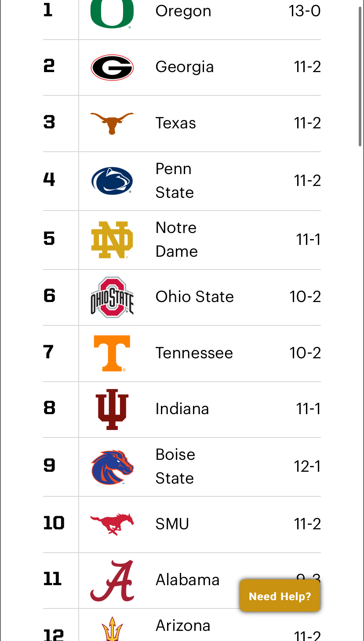
Task: Select the SMU team name
Action: click(172, 524)
